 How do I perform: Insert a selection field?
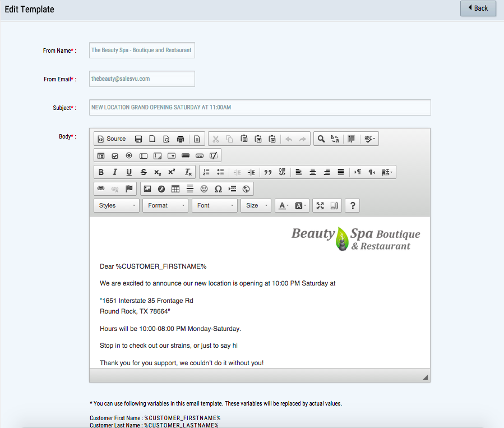pyautogui.click(x=172, y=156)
